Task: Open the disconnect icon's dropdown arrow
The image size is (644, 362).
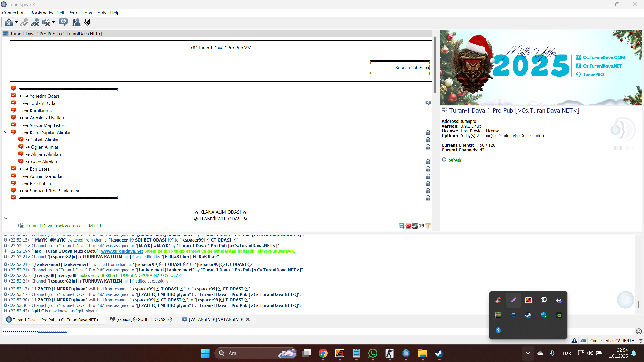Action: [16, 22]
